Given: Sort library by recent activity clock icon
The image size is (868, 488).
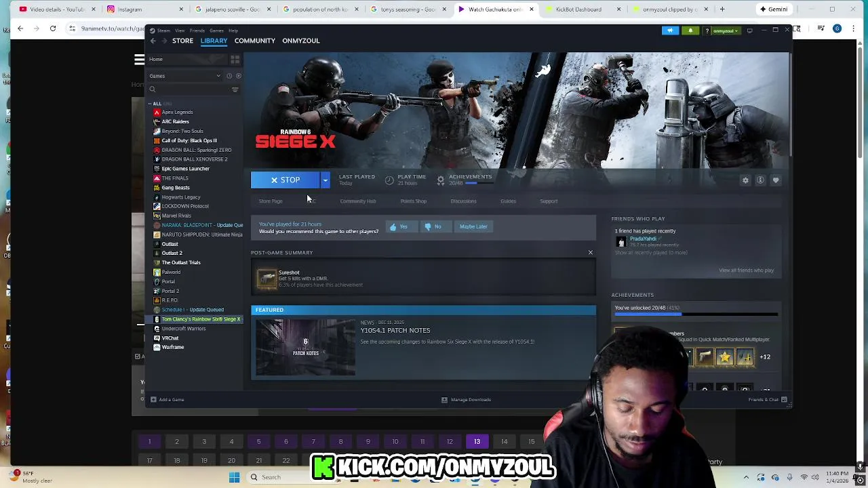Looking at the screenshot, I should coord(229,76).
